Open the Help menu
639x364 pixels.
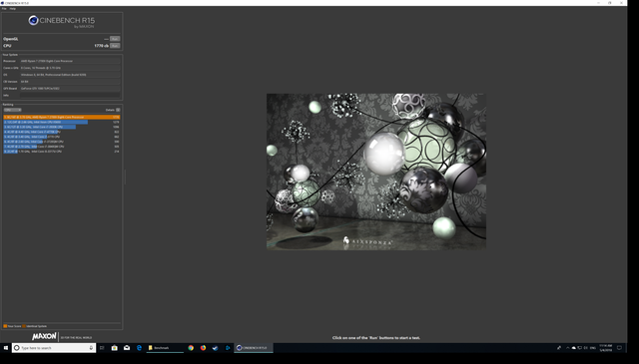(13, 9)
